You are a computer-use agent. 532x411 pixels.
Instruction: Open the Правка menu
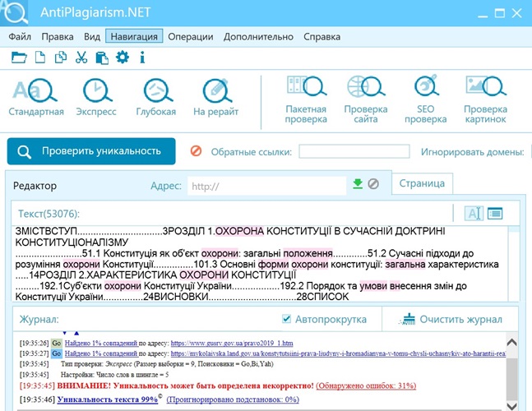point(58,36)
